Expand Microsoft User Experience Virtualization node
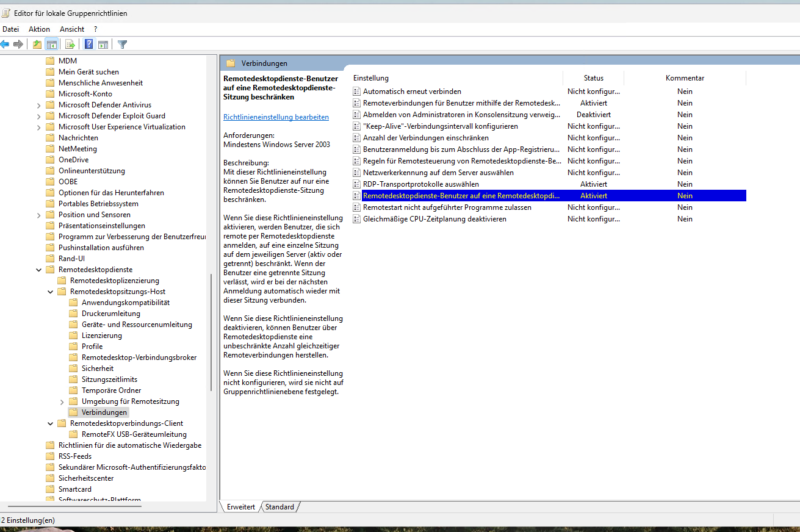The height and width of the screenshot is (532, 800). point(39,127)
